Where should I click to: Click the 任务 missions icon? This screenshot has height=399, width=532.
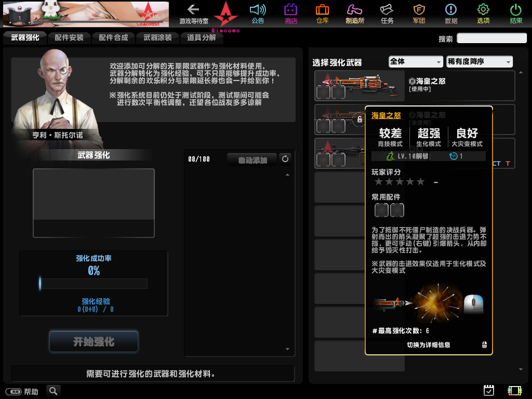point(387,14)
